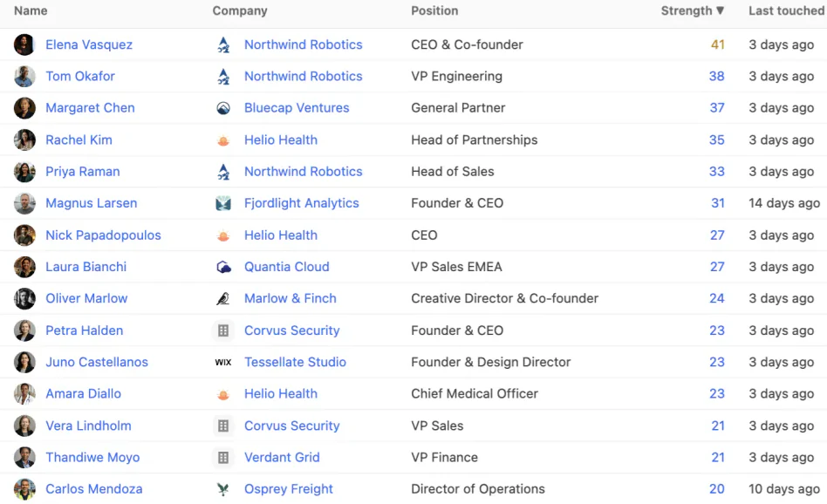
Task: Click the WIX logo beside Tessellate Studio
Action: coord(223,362)
